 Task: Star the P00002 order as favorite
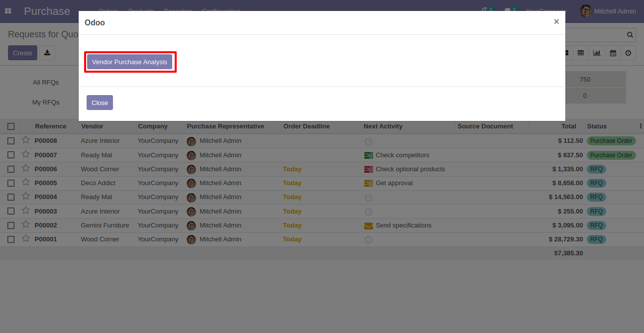click(26, 224)
